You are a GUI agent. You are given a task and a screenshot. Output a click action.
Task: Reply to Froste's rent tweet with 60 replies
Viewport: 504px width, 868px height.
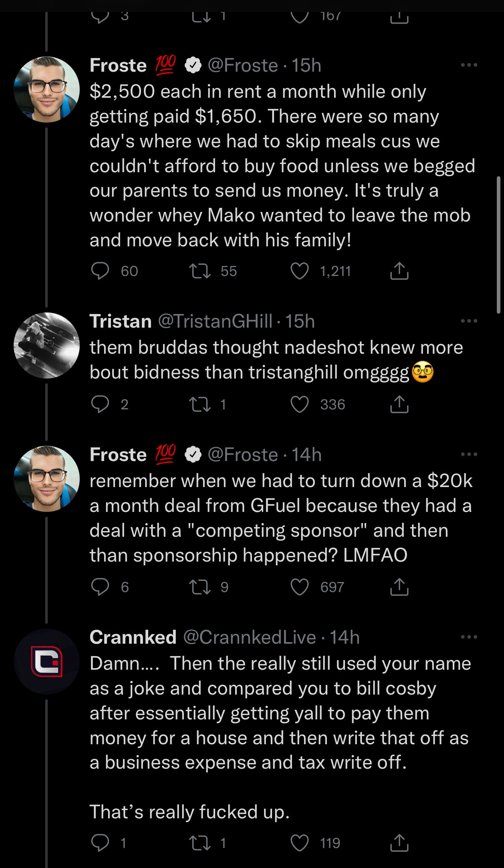[100, 271]
